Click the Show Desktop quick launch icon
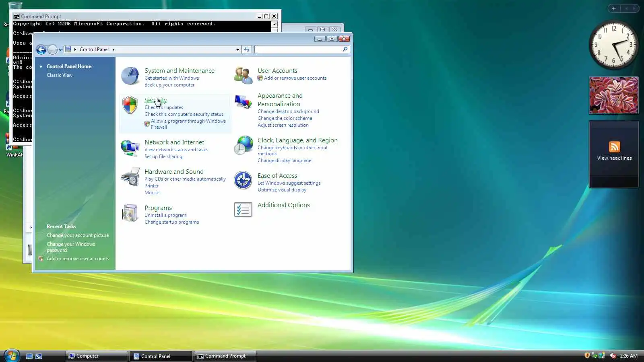This screenshot has width=644, height=362. click(29, 356)
